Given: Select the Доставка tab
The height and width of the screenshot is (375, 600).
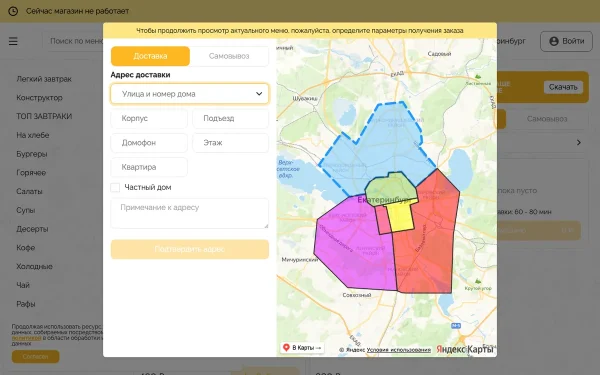Looking at the screenshot, I should coord(150,56).
